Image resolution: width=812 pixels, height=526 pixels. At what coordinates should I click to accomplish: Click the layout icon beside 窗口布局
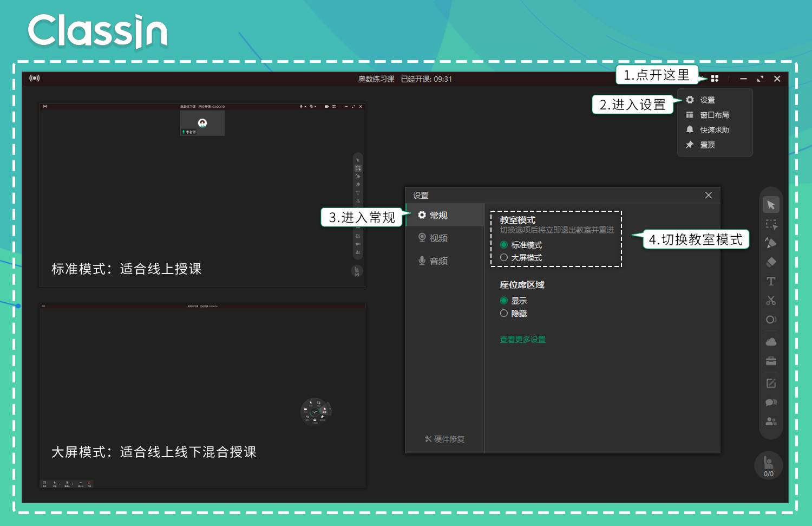pos(690,115)
